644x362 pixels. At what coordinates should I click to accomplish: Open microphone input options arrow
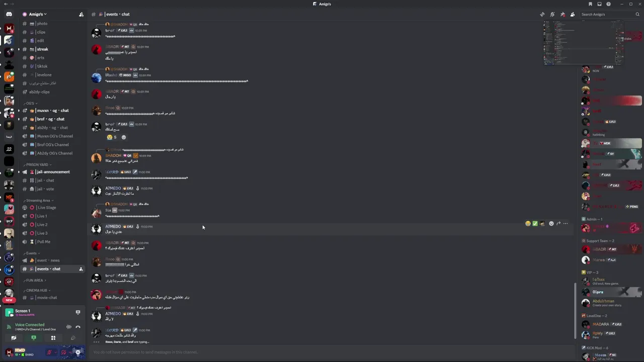[x=55, y=352]
